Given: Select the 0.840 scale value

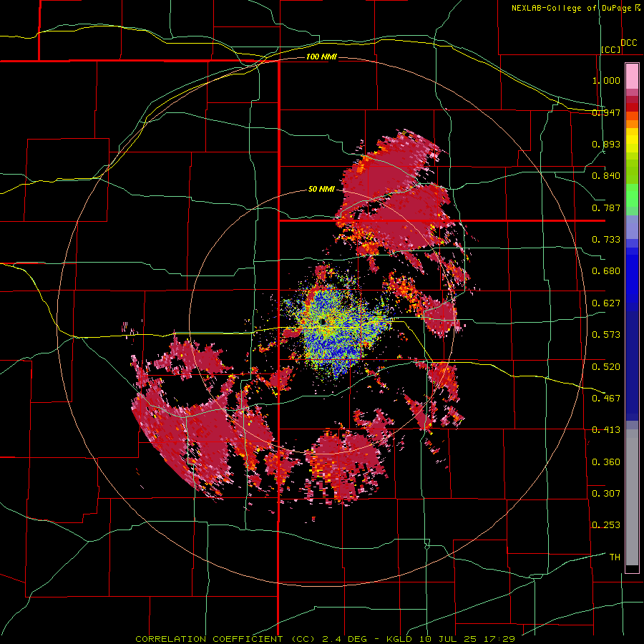Looking at the screenshot, I should pos(606,176).
